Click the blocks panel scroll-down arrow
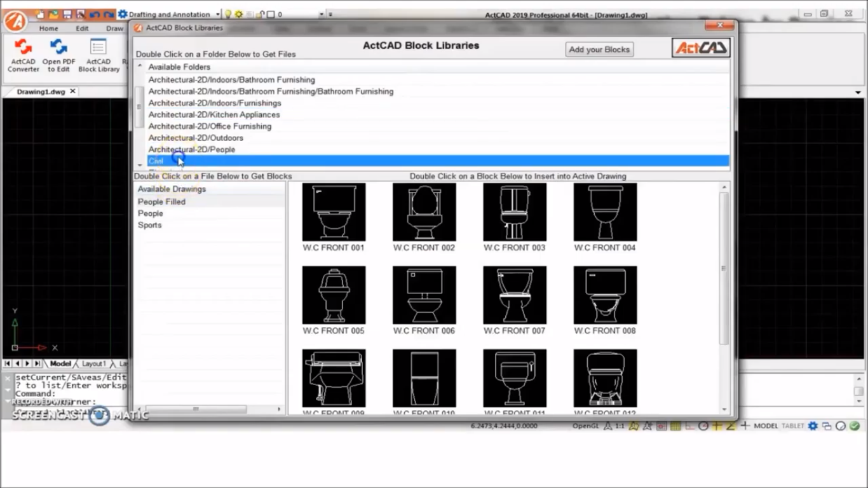Viewport: 868px width, 488px height. [724, 410]
